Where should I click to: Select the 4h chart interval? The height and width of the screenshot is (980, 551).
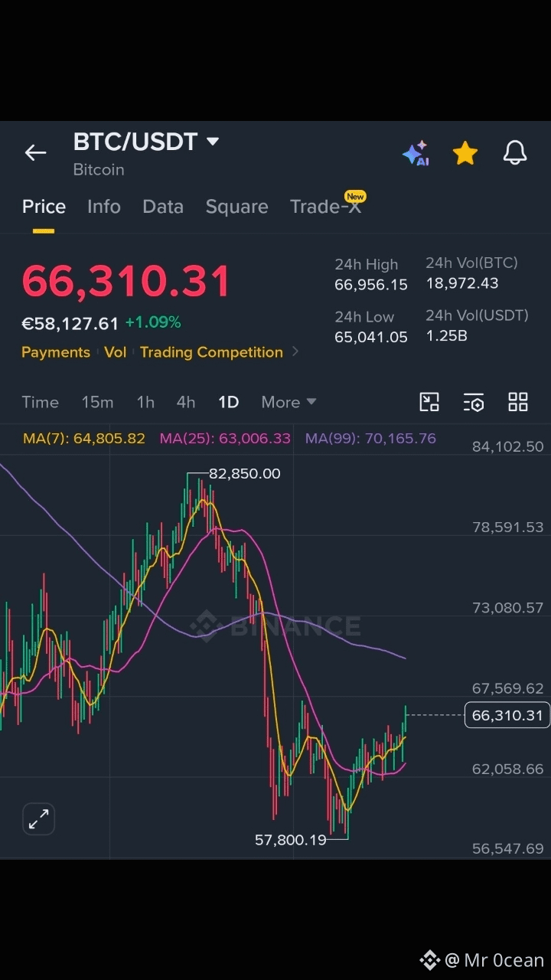pyautogui.click(x=186, y=402)
